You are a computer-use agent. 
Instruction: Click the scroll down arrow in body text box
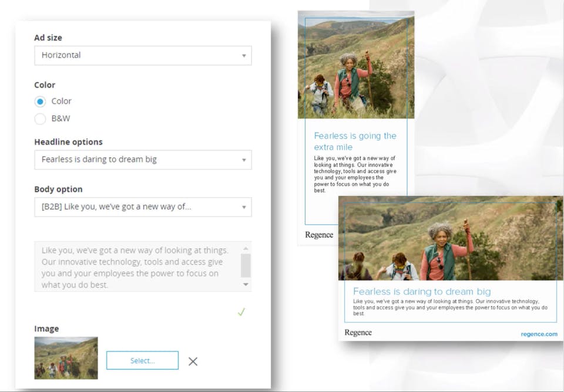246,284
